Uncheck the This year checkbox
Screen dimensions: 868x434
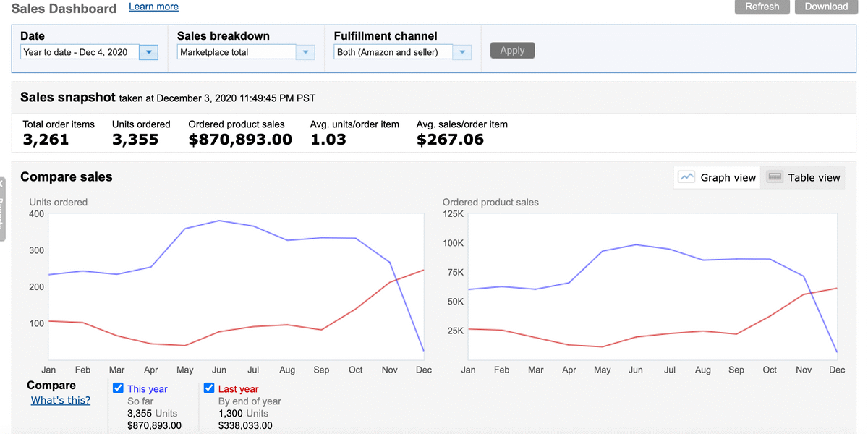click(x=119, y=388)
